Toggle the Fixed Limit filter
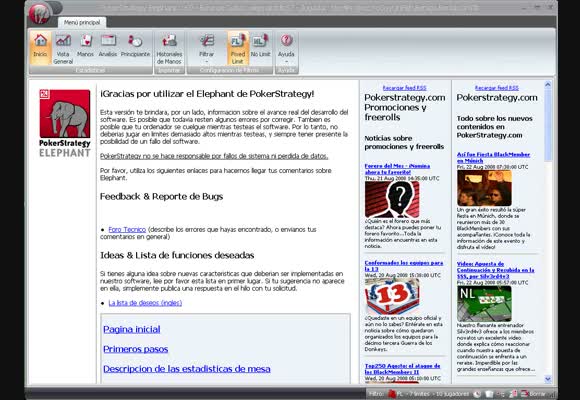This screenshot has height=400, width=580. [238, 47]
